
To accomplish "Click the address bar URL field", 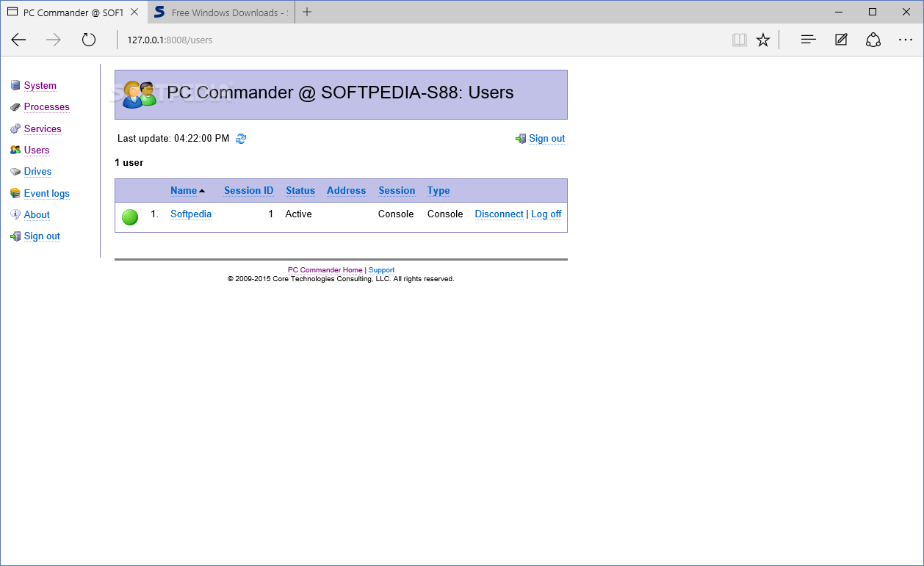I will (x=419, y=40).
